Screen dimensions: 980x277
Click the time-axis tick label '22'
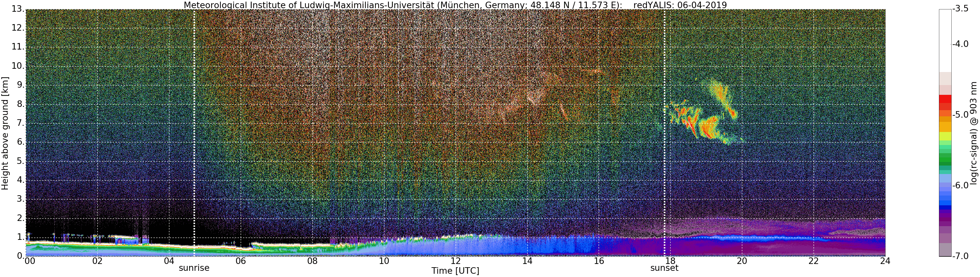point(814,261)
